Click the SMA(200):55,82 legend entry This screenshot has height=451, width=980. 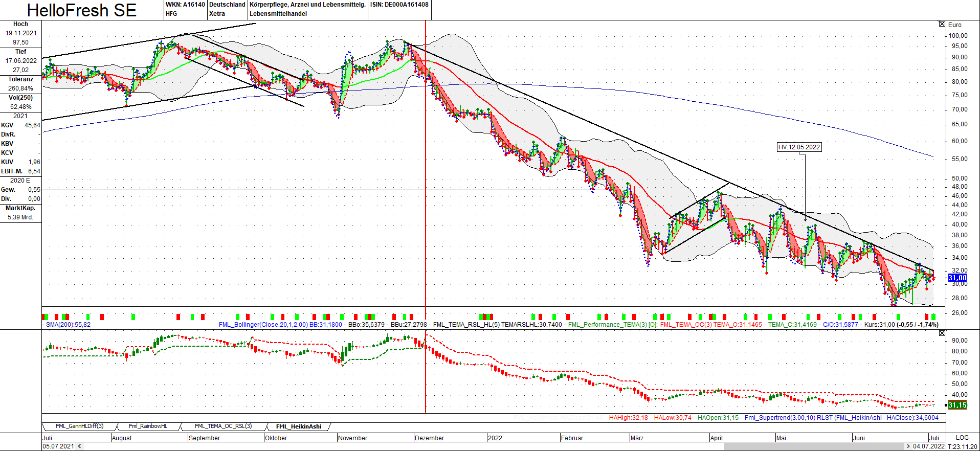pos(68,325)
